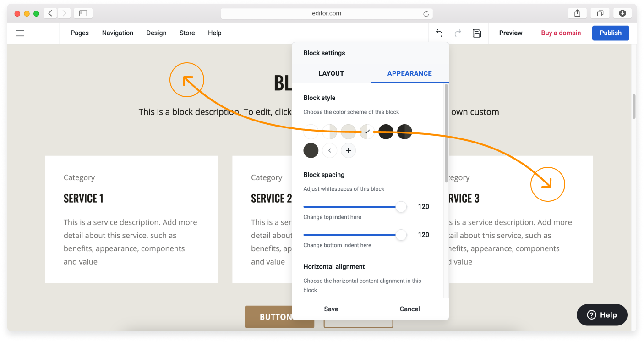Adjust the top indent slider
The height and width of the screenshot is (342, 644).
pyautogui.click(x=401, y=207)
